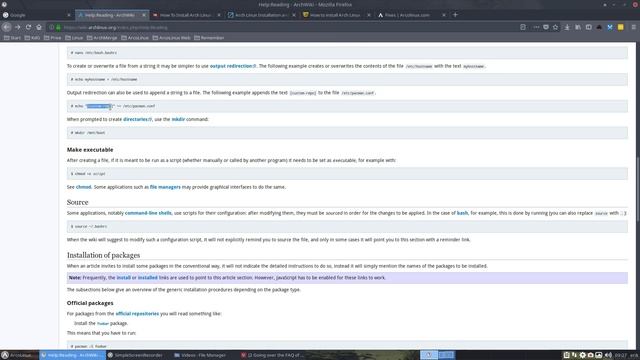
Task: Save page to Pocket
Action: [x=546, y=27]
